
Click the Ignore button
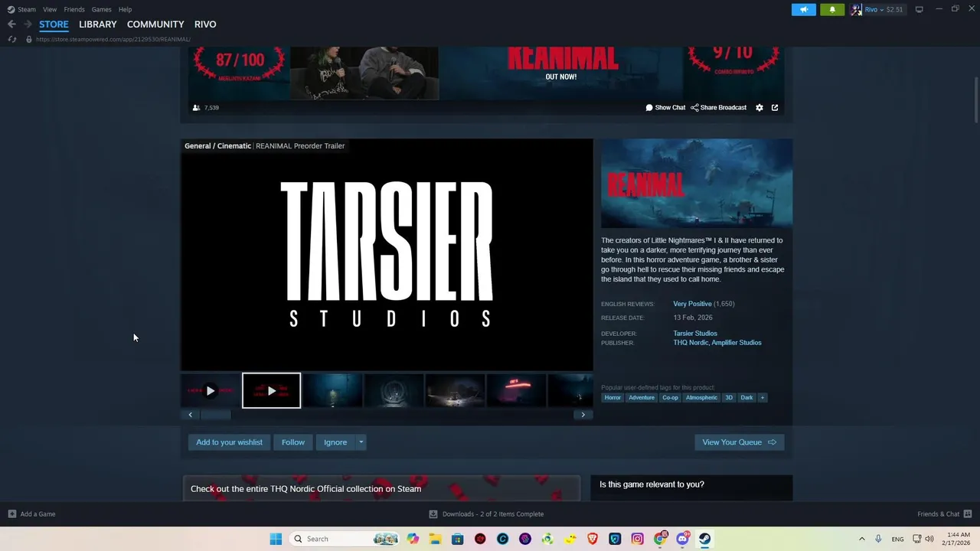[x=335, y=442]
